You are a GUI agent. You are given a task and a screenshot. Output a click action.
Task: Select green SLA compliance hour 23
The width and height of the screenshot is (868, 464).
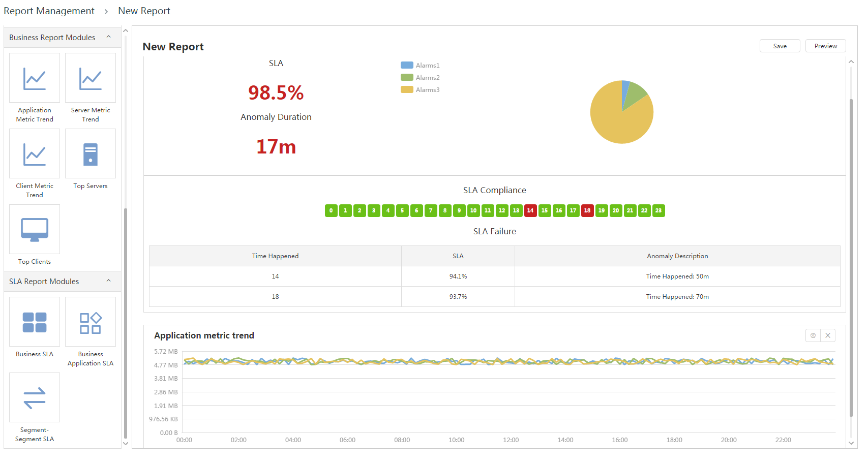pyautogui.click(x=659, y=210)
